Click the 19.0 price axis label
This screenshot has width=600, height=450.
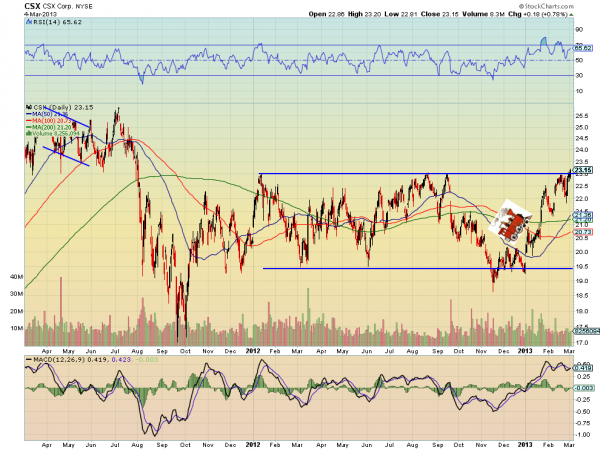582,281
